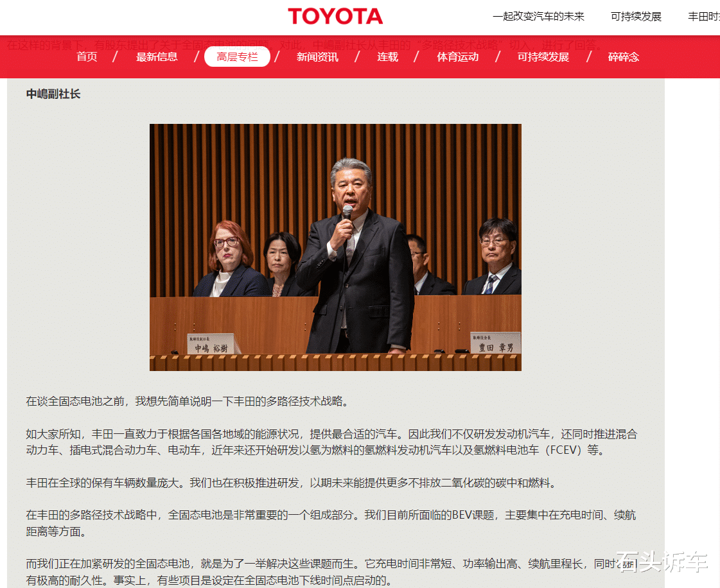Open the 碎碎念 navigation item
This screenshot has height=588, width=720.
pyautogui.click(x=623, y=57)
